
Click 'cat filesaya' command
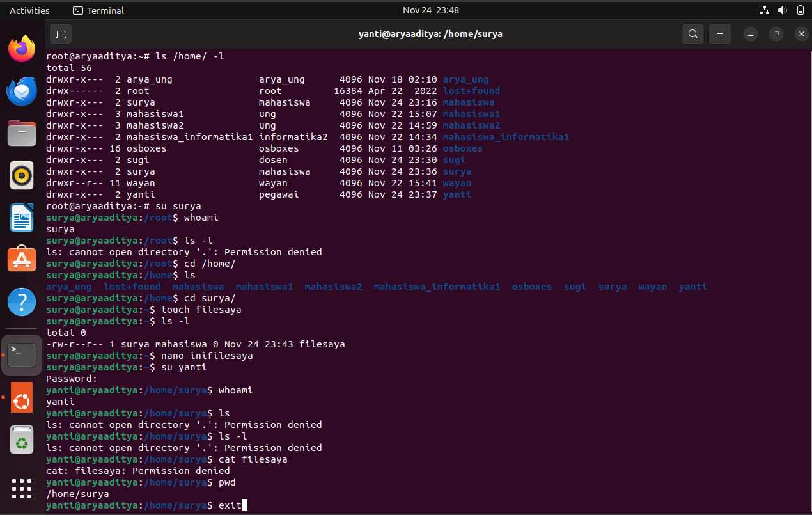(253, 459)
